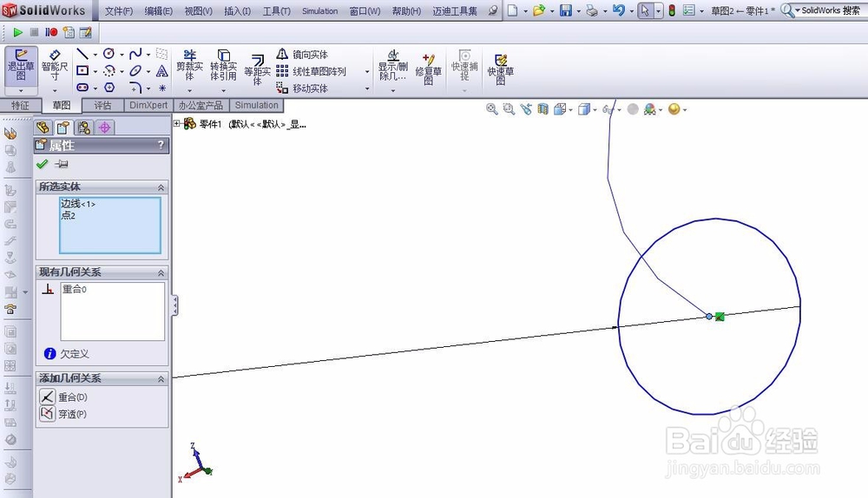Click Mirror Entities (镜向实体)
This screenshot has width=868, height=498.
click(x=302, y=55)
